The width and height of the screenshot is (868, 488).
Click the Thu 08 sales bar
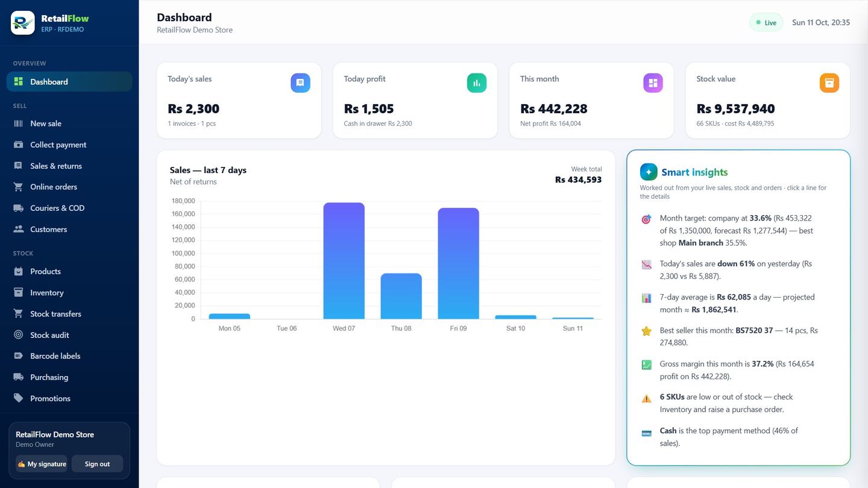pyautogui.click(x=401, y=296)
